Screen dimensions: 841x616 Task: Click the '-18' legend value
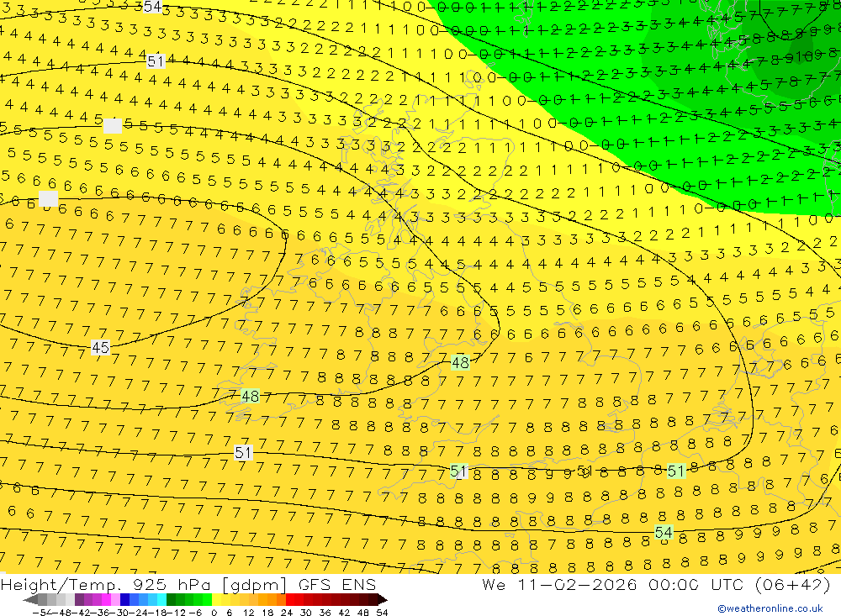pos(158,613)
